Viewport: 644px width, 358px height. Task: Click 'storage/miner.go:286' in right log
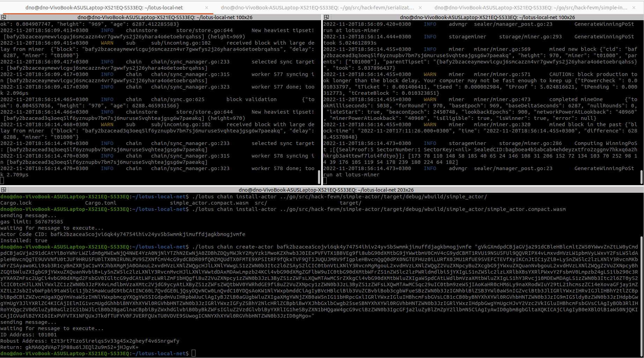pos(530,143)
